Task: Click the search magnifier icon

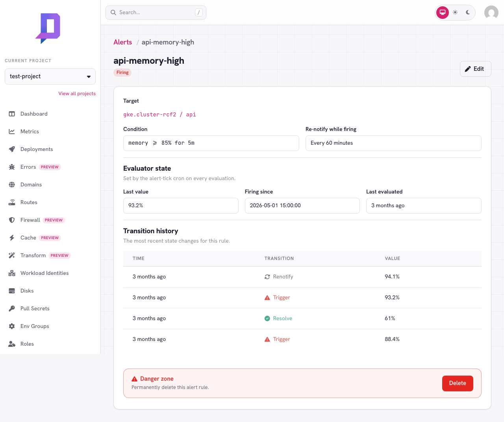Action: click(x=113, y=13)
